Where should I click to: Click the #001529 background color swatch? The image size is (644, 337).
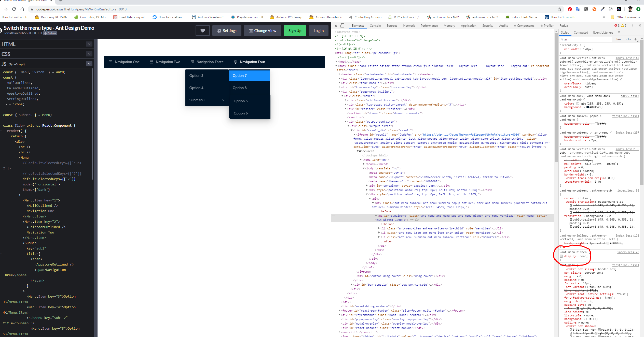tap(588, 107)
